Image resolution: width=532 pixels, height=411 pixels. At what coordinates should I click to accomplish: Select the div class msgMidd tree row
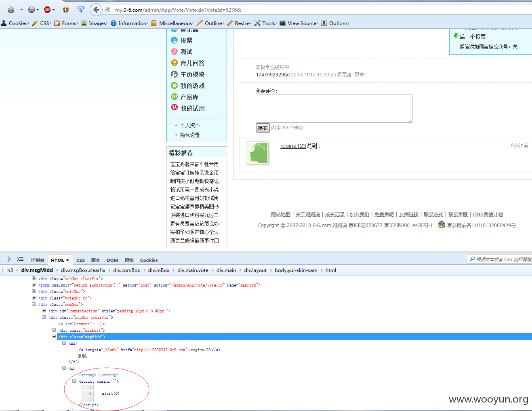click(294, 337)
